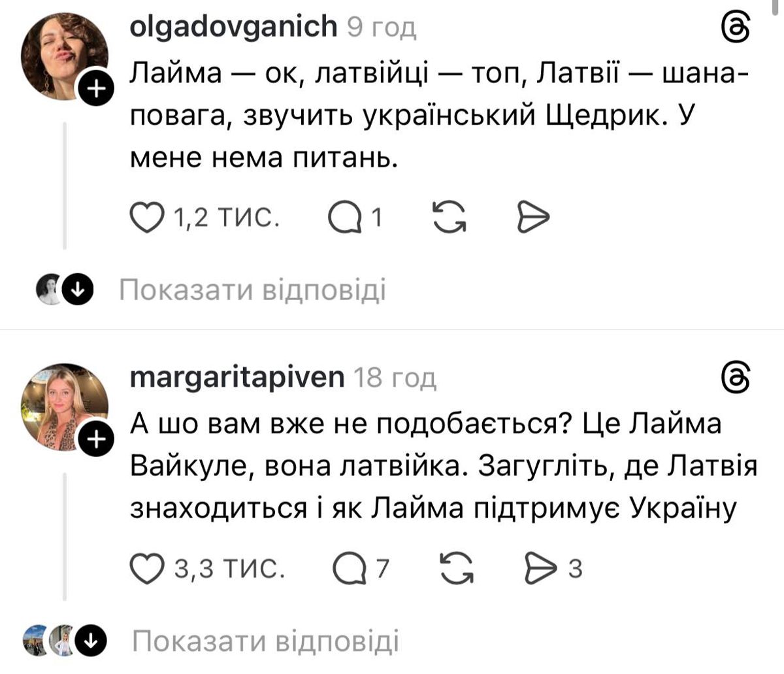Open replies bubble on olgadovganich's comment
Viewport: 784px width, 674px height.
click(346, 218)
